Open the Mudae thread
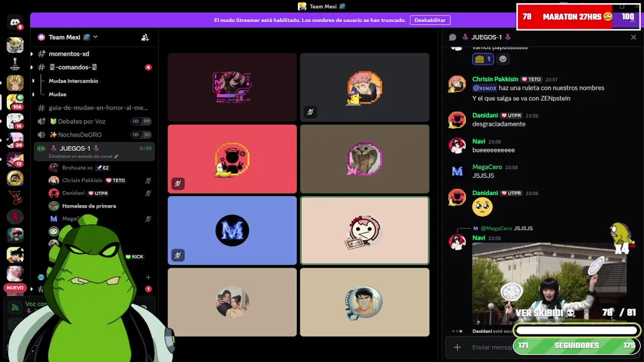 point(57,95)
